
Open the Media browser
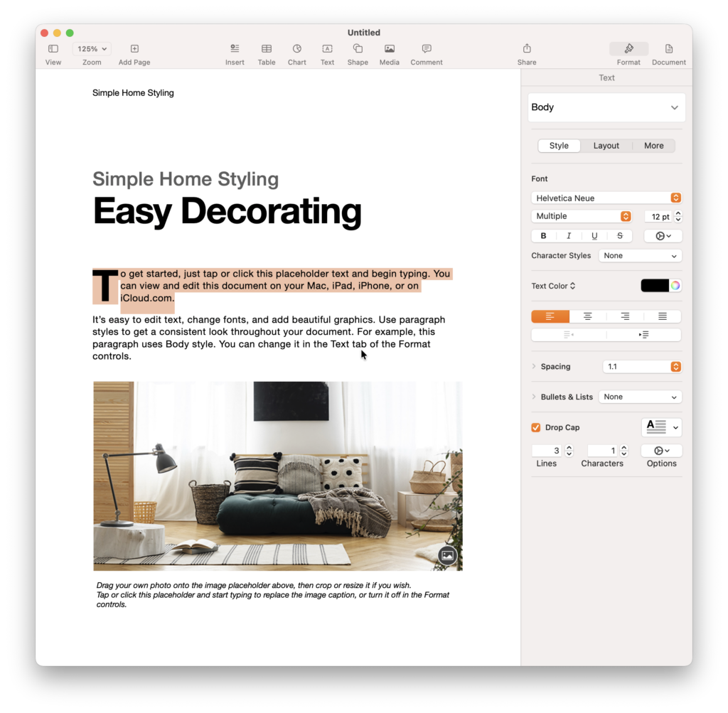tap(389, 50)
